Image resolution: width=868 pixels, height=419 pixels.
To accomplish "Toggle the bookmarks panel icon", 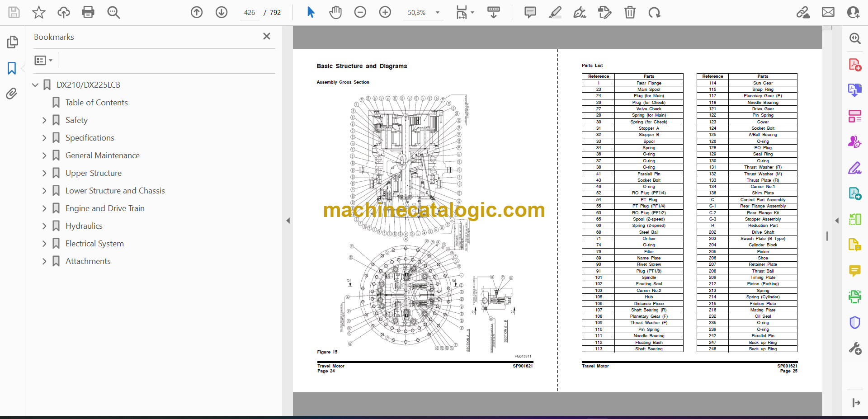I will [12, 68].
